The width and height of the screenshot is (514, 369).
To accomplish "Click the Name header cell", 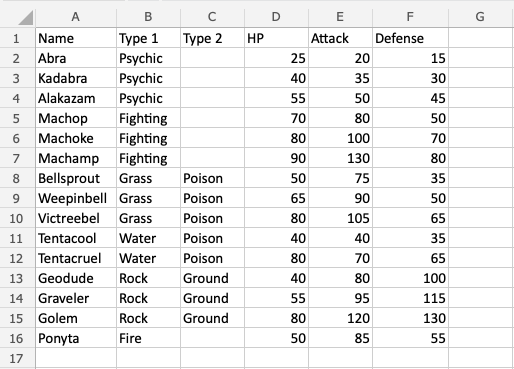I will click(76, 38).
